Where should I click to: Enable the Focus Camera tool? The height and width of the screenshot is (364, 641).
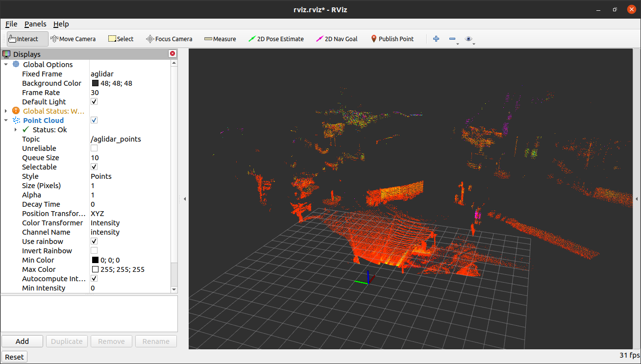[169, 38]
